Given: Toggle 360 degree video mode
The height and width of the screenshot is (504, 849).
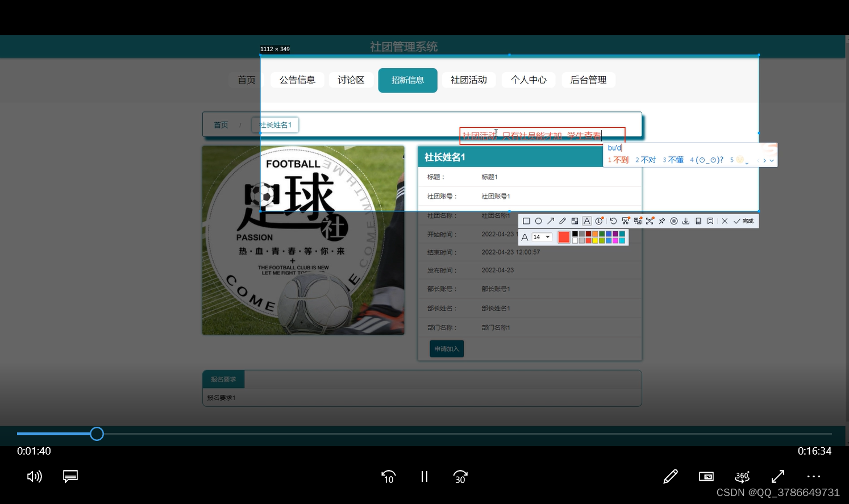Looking at the screenshot, I should pos(742,477).
